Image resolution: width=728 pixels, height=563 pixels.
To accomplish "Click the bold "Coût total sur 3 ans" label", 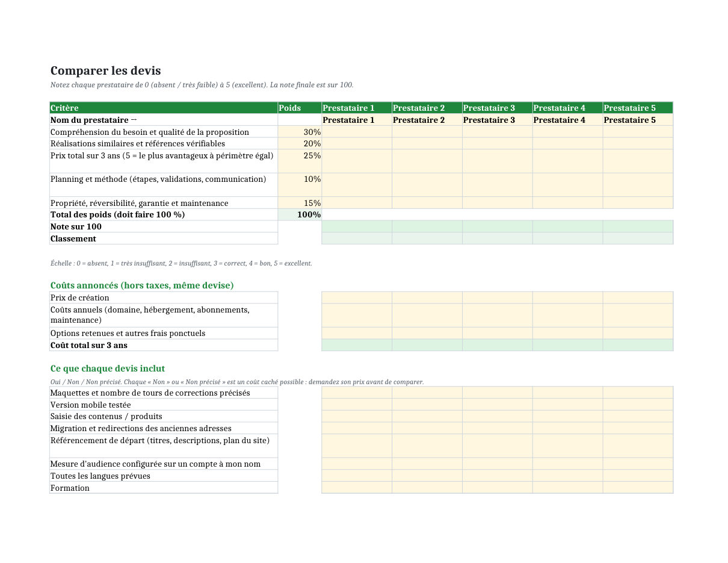I will [164, 345].
